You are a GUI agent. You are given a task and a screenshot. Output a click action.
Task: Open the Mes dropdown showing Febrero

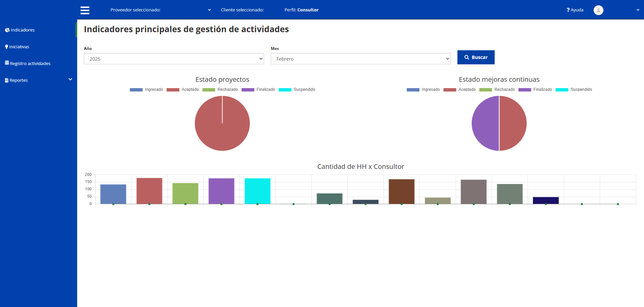pos(360,59)
